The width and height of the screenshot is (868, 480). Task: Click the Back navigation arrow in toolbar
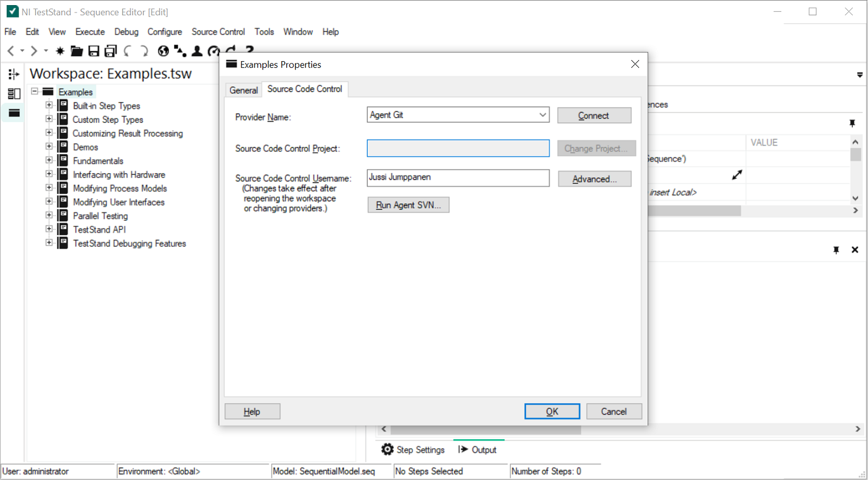coord(11,51)
